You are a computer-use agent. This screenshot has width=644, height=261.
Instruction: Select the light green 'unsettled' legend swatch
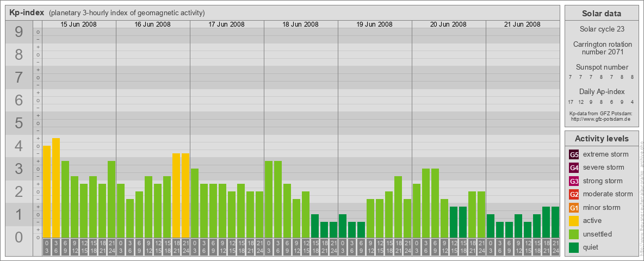pyautogui.click(x=574, y=234)
